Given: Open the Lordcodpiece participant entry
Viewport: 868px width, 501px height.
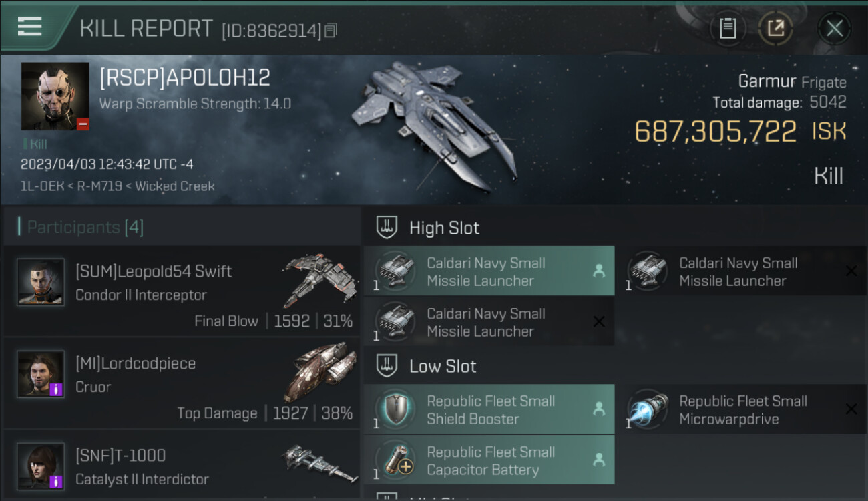Looking at the screenshot, I should click(182, 383).
